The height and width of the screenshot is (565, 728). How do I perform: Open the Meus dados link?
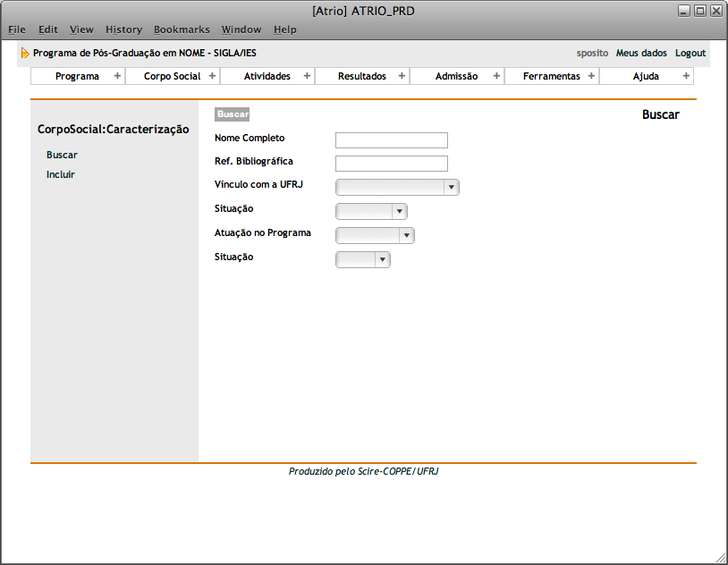tap(641, 54)
